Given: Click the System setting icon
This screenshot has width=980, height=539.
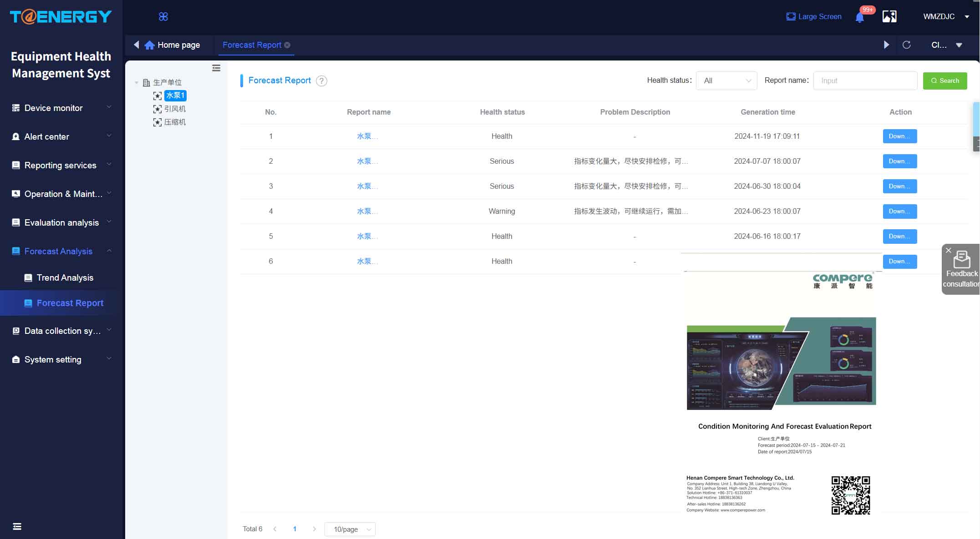Looking at the screenshot, I should (x=16, y=359).
